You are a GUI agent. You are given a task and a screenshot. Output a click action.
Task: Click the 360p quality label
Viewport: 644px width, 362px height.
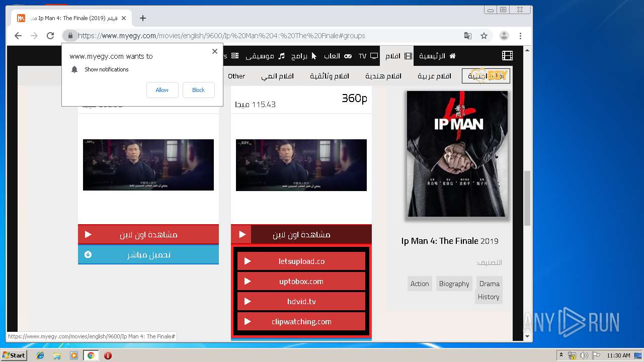[x=354, y=98]
